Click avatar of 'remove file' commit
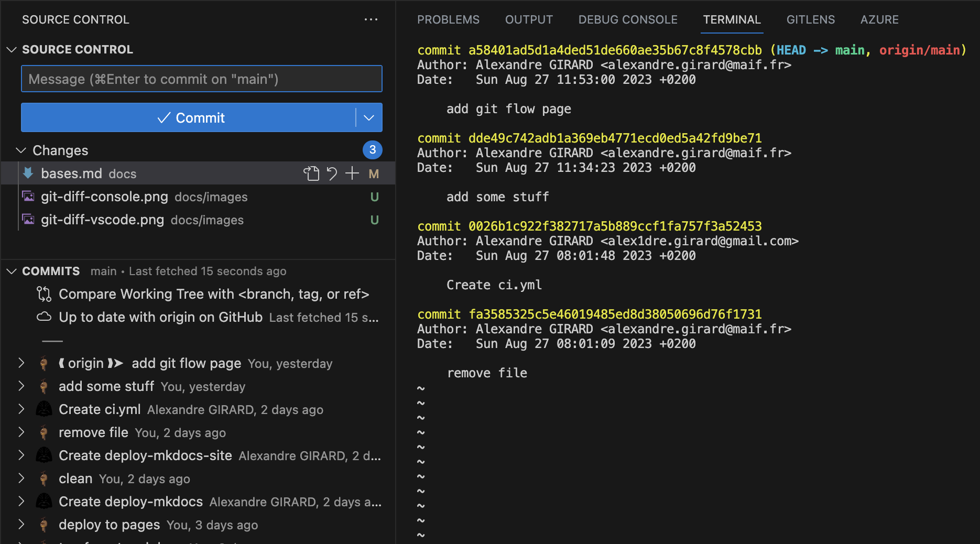 [x=44, y=432]
